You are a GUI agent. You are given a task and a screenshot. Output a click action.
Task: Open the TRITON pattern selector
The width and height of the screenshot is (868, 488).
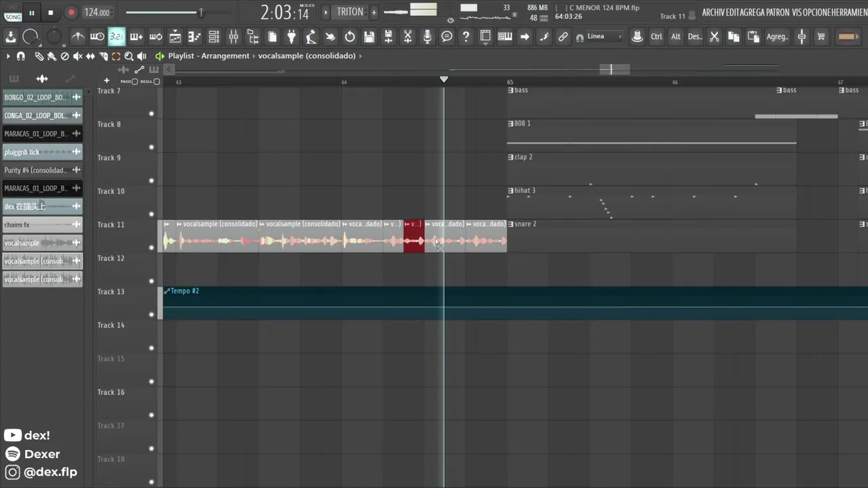350,12
